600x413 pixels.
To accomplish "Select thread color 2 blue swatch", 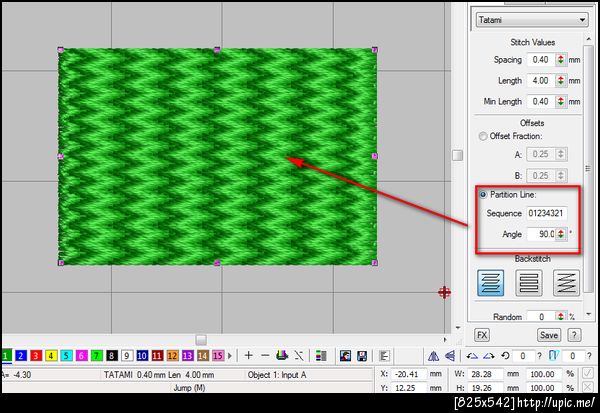I will (21, 356).
